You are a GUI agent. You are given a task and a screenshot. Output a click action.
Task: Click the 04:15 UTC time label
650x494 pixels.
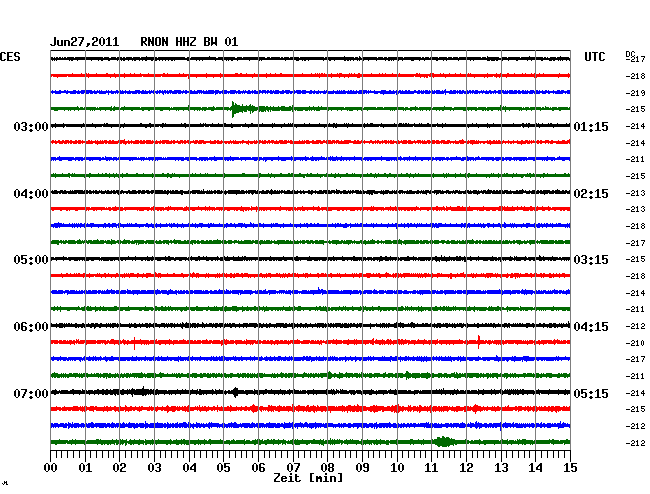pos(591,327)
